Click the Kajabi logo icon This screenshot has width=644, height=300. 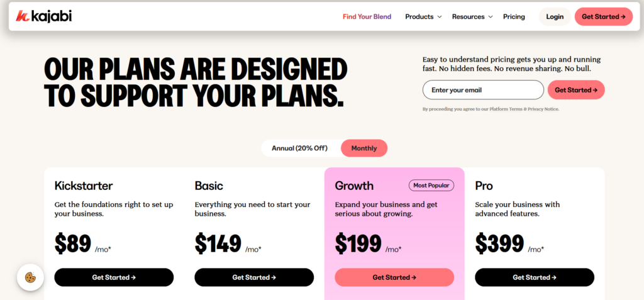point(21,16)
